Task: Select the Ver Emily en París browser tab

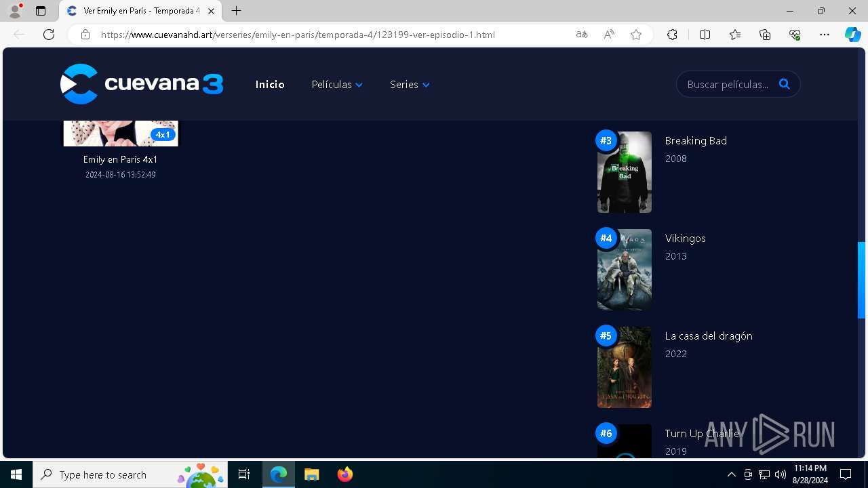Action: [140, 11]
